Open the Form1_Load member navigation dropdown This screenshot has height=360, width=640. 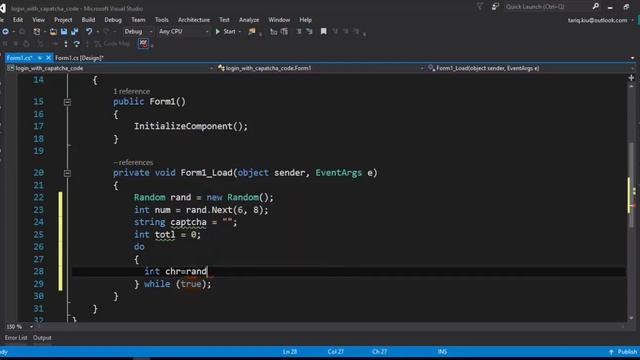pos(530,68)
